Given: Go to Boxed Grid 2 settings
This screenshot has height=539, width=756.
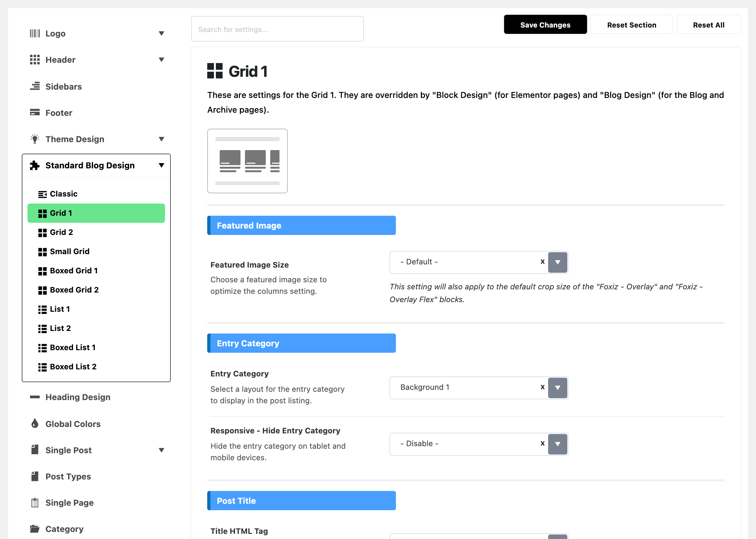Looking at the screenshot, I should pos(96,290).
